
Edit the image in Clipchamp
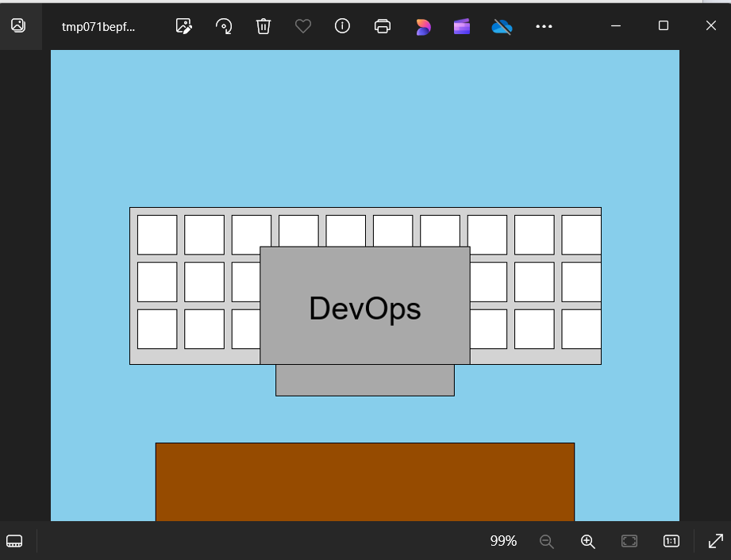coord(461,25)
